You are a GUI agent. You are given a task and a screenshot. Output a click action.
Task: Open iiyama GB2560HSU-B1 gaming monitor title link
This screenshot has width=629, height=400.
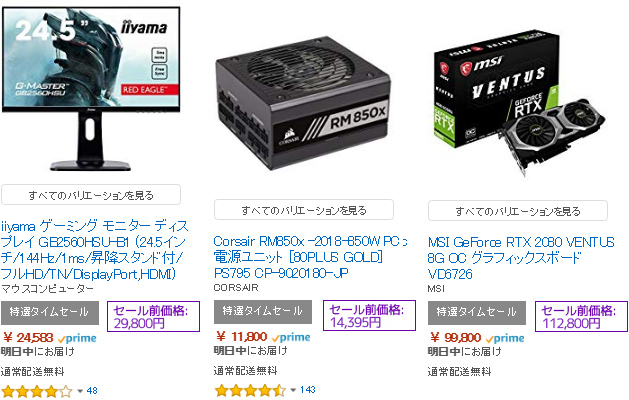click(x=94, y=250)
